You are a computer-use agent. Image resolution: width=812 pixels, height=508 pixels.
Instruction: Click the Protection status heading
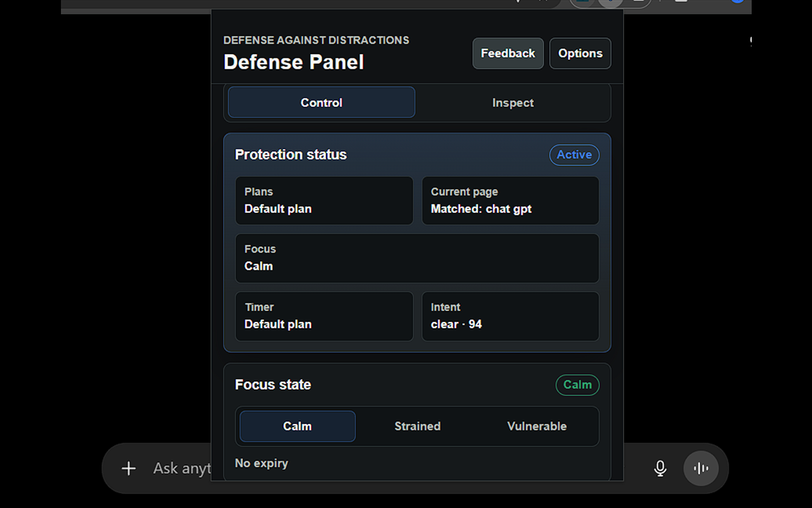(x=291, y=155)
